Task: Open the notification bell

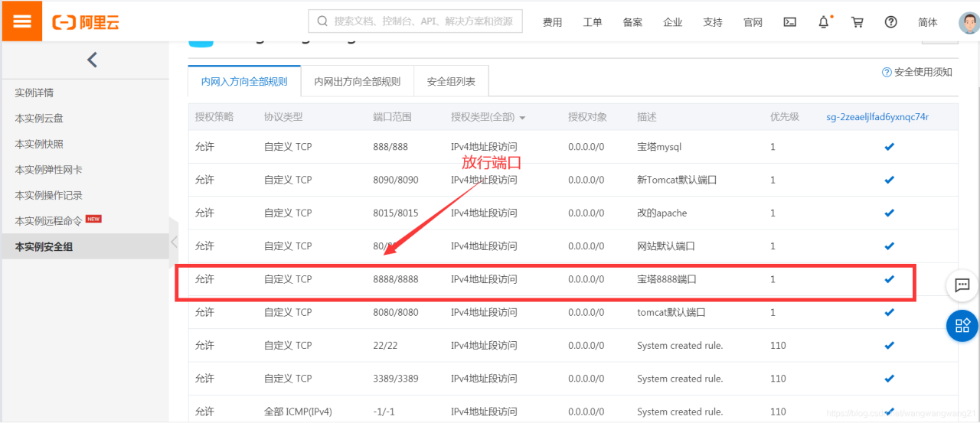Action: (x=824, y=22)
